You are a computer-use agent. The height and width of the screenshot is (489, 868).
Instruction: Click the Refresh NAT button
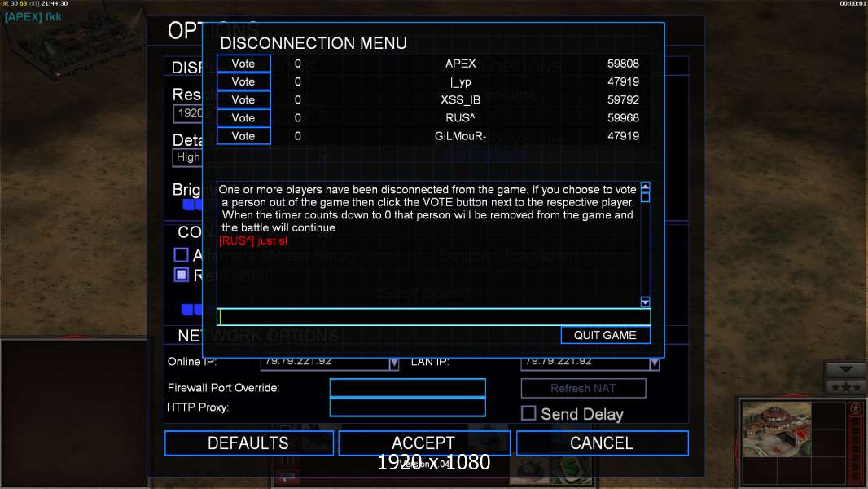(x=583, y=388)
